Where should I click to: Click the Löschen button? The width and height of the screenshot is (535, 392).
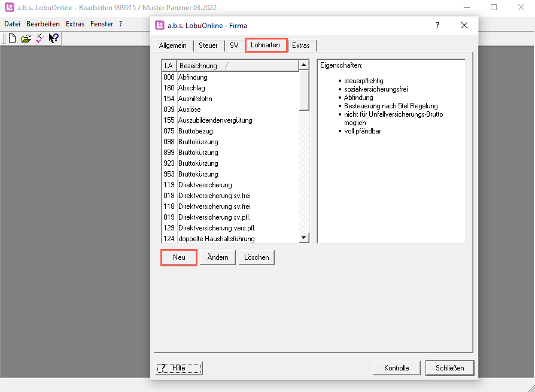click(x=256, y=257)
